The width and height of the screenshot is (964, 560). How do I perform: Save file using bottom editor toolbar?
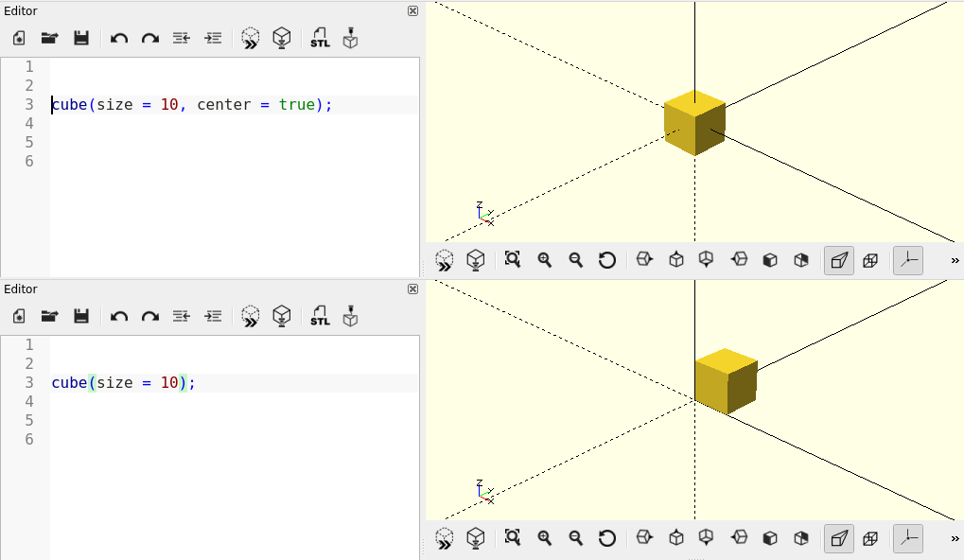[81, 316]
